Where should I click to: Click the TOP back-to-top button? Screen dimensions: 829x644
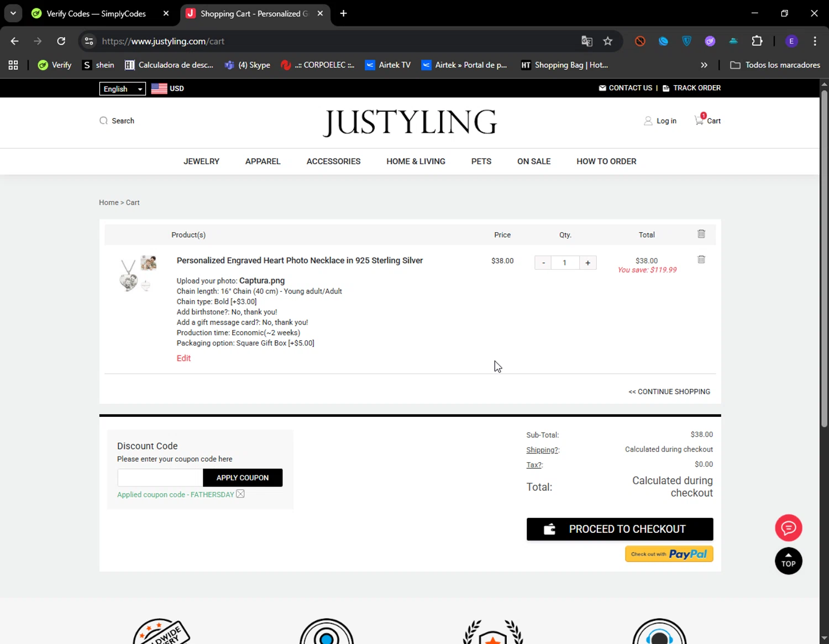(x=789, y=561)
